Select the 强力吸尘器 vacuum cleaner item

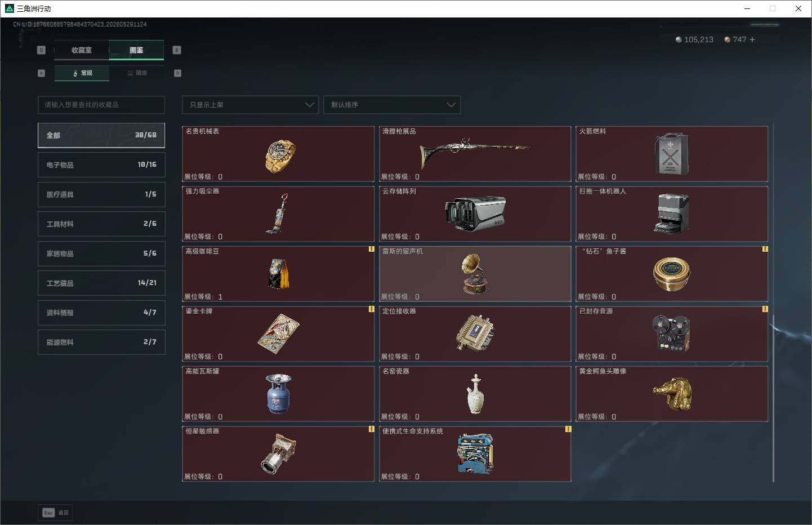(x=278, y=214)
